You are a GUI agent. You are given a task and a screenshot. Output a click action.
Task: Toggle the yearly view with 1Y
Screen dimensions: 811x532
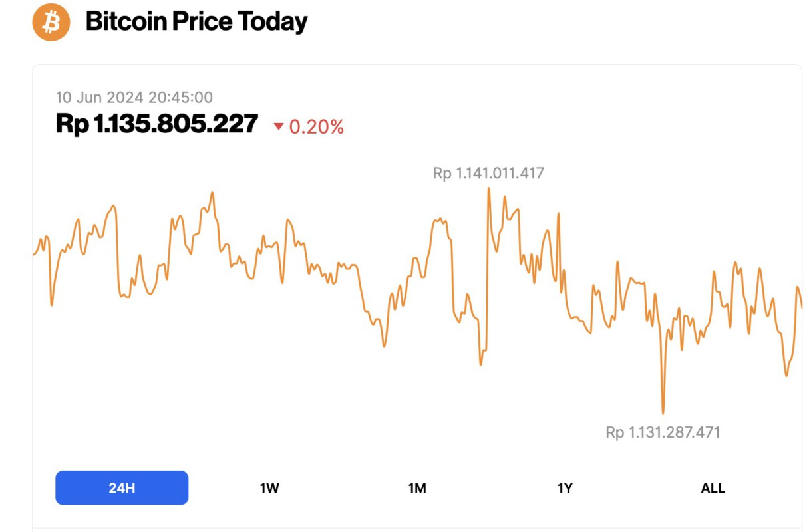564,487
